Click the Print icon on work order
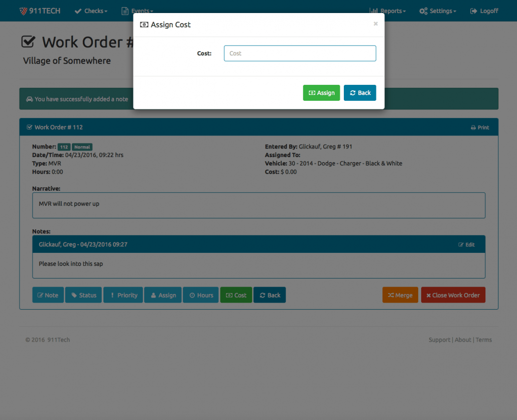The width and height of the screenshot is (517, 420). 480,127
